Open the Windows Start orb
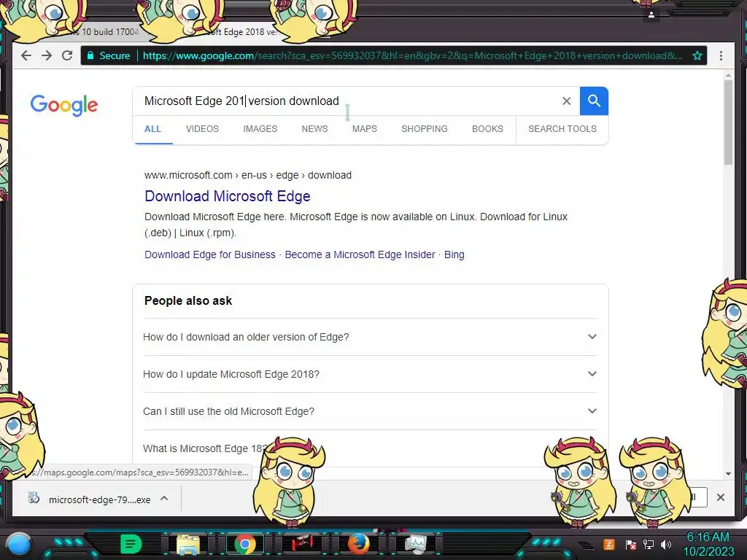 coord(19,544)
